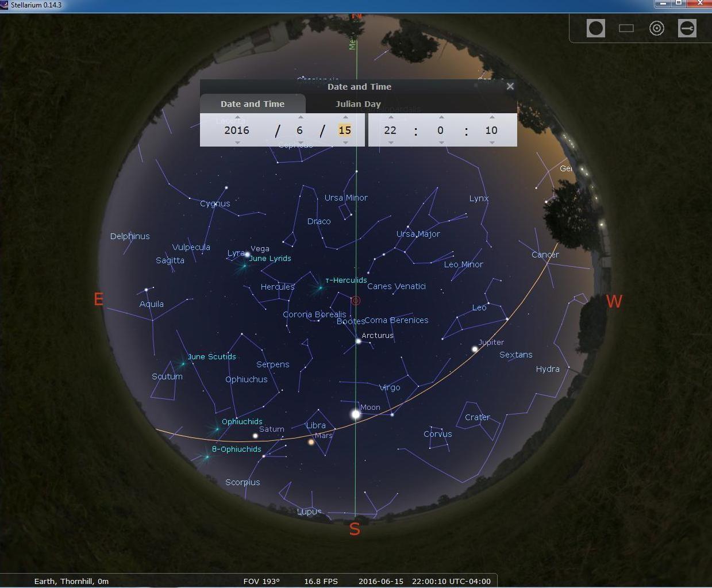The image size is (712, 588).
Task: Decrease the month using its down arrow
Action: click(x=300, y=143)
